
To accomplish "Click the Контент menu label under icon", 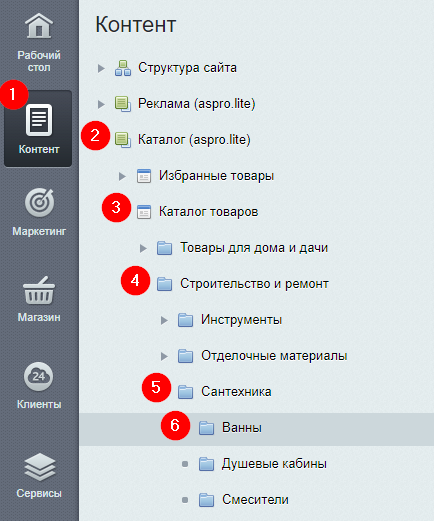I will (x=39, y=149).
